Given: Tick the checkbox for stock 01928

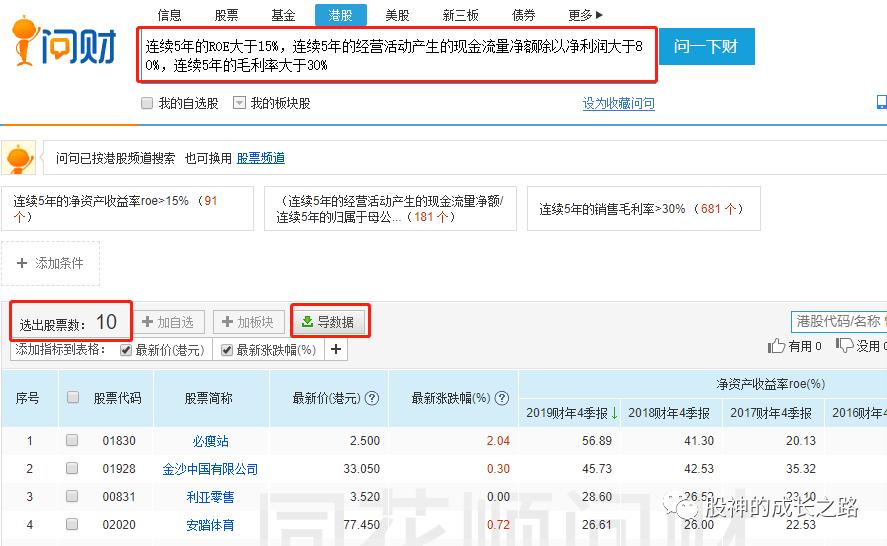Looking at the screenshot, I should tap(72, 468).
